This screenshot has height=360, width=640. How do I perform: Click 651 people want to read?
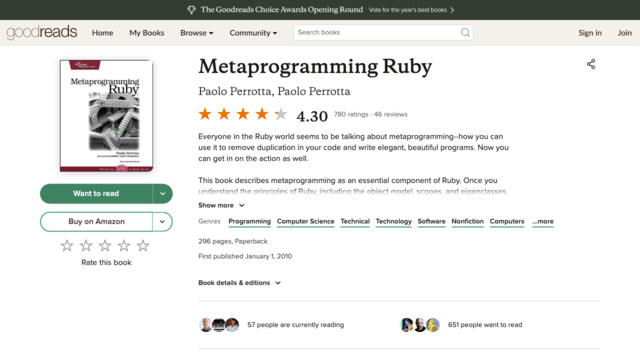pos(485,325)
